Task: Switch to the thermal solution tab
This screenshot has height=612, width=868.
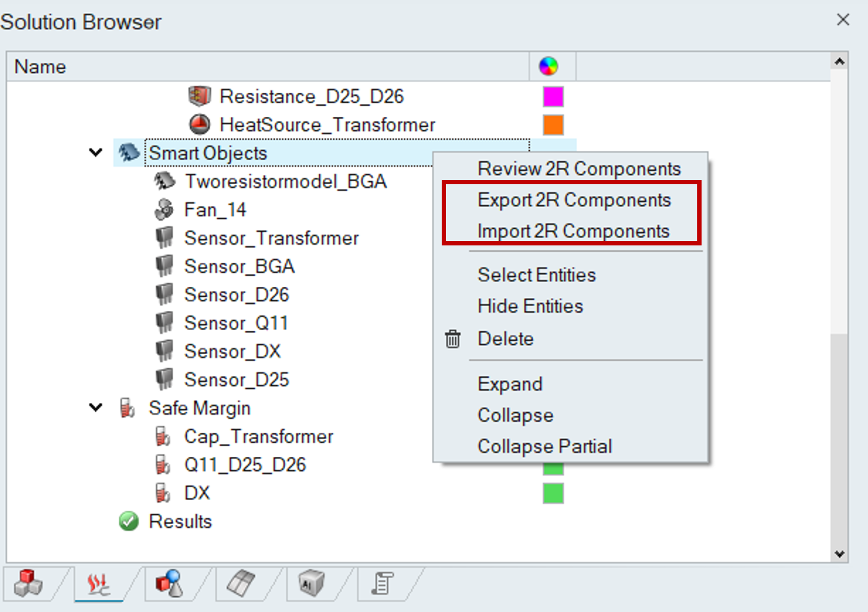Action: click(x=99, y=584)
